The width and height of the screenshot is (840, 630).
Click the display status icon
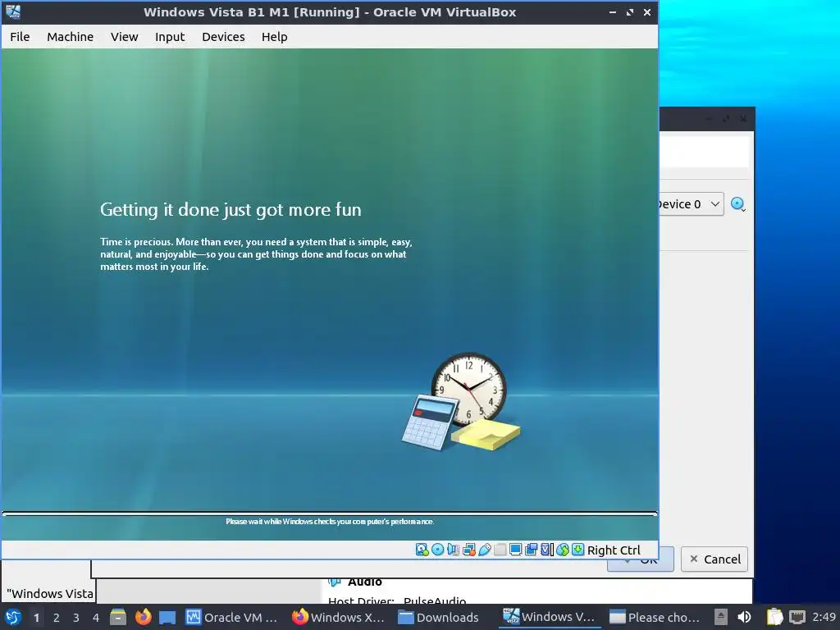coord(515,550)
